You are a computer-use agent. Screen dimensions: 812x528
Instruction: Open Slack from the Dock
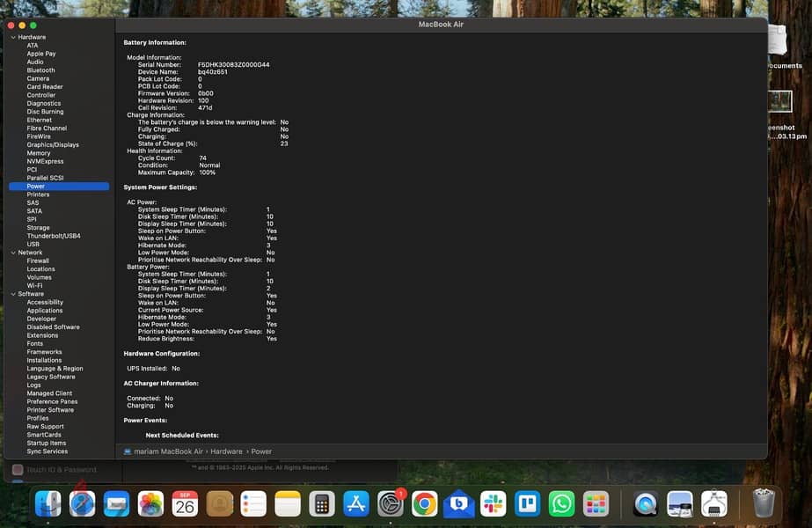[x=493, y=503]
